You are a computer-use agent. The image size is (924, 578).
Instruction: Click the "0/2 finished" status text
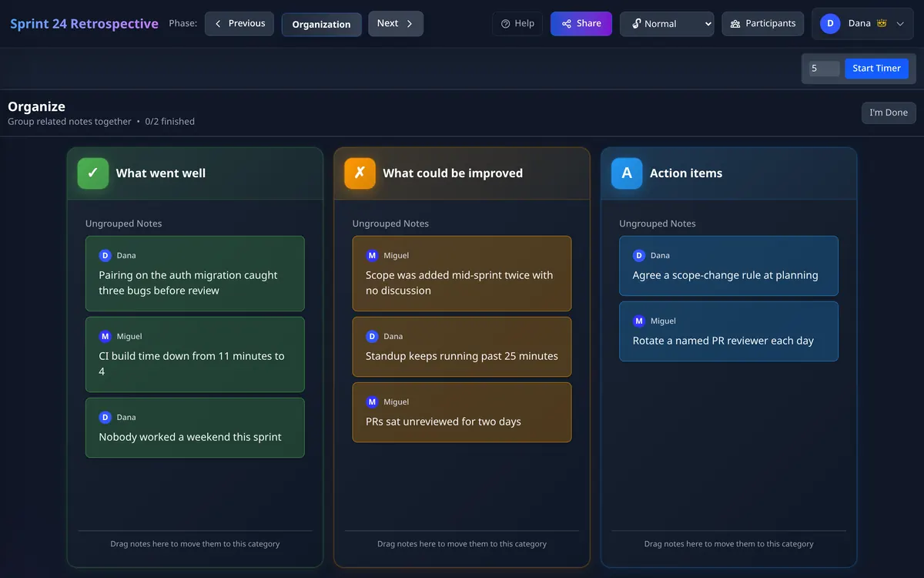coord(170,122)
